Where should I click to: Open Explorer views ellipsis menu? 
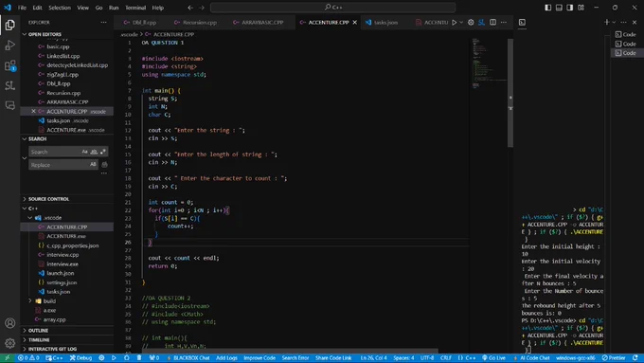pos(103,22)
